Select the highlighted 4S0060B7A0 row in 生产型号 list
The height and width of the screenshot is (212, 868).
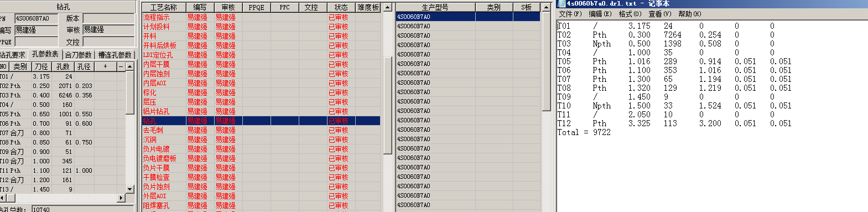468,17
